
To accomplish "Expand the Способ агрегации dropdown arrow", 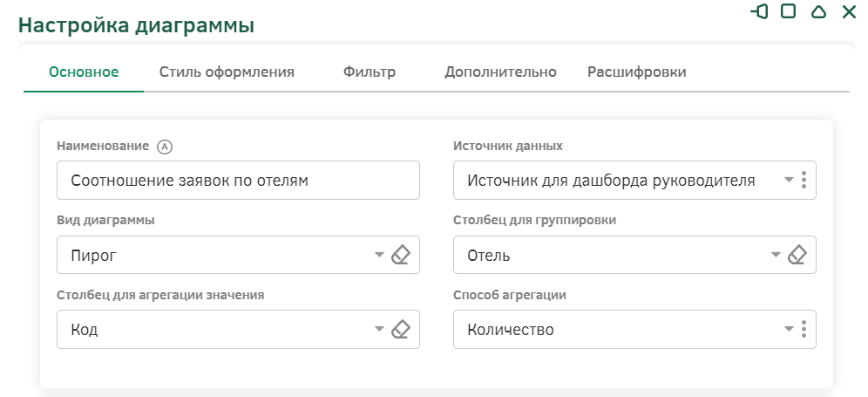I will click(x=789, y=329).
